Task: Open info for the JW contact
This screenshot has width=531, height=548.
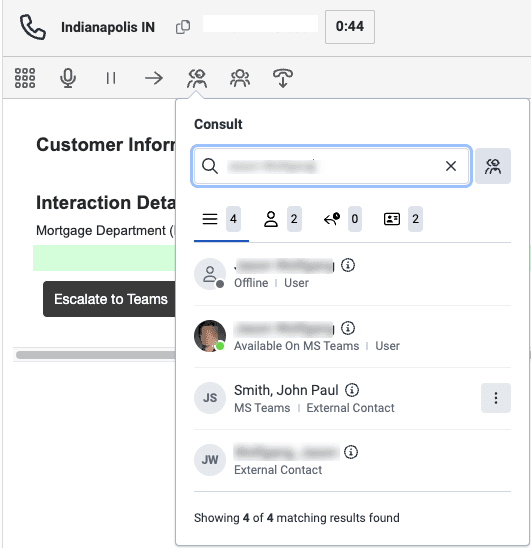Action: pyautogui.click(x=351, y=452)
